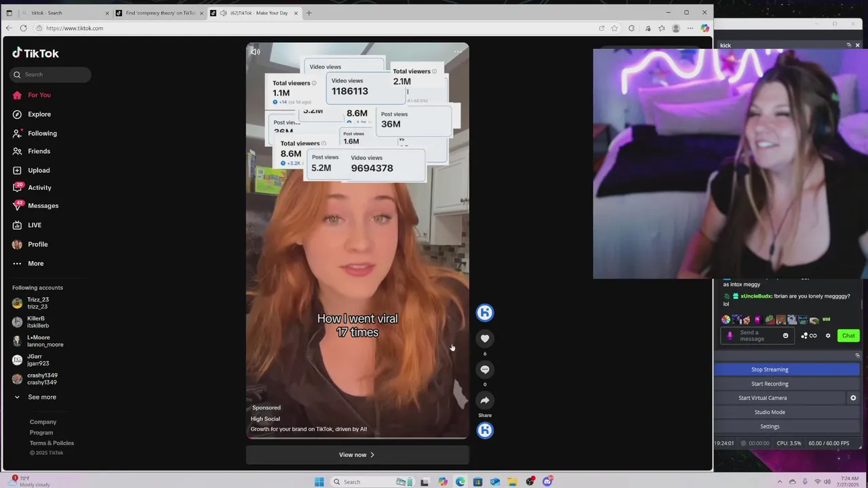This screenshot has width=868, height=488.
Task: Open Microsoft Edge from the taskbar
Action: click(x=460, y=482)
